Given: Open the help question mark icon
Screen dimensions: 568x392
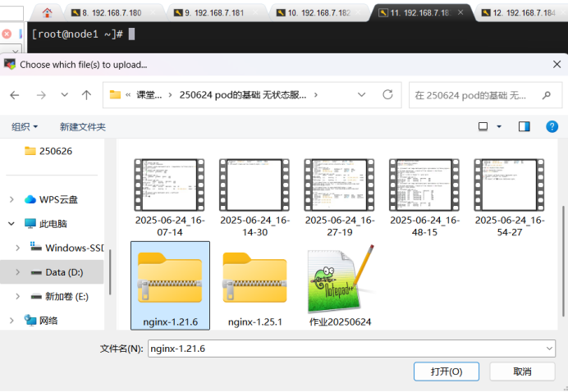Looking at the screenshot, I should (552, 126).
